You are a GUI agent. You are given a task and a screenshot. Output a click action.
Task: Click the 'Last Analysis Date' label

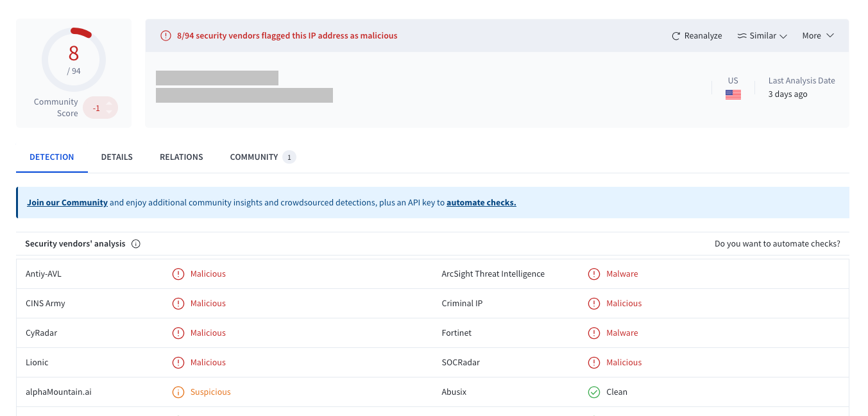click(802, 81)
